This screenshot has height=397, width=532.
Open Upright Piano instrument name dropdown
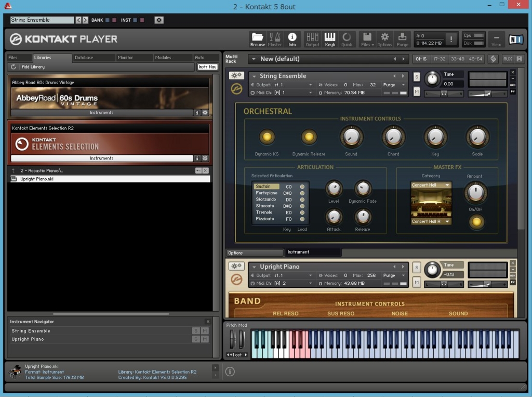(x=254, y=267)
